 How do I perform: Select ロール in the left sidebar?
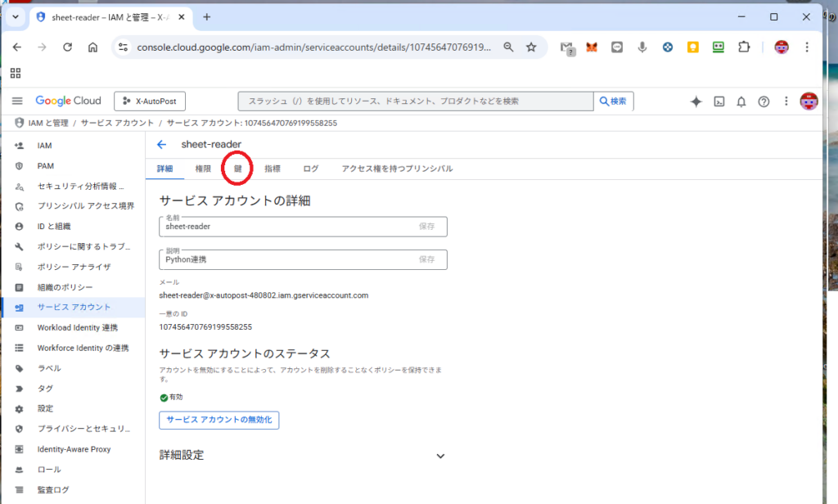49,470
